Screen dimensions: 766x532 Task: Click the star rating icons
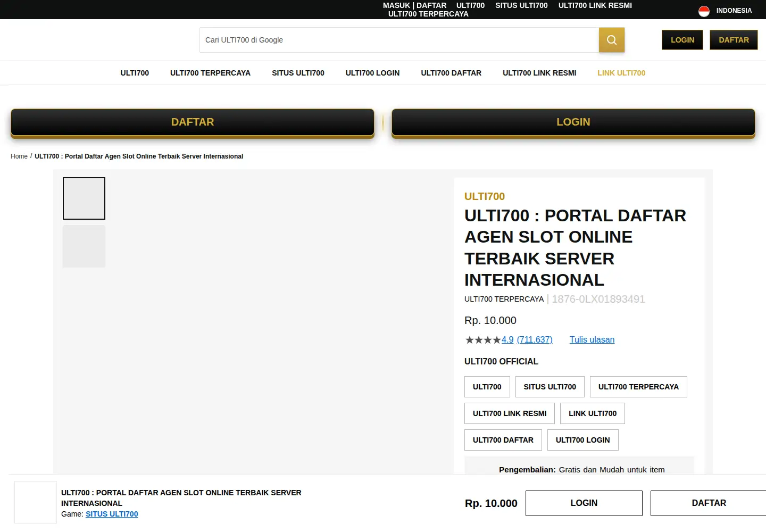(x=483, y=340)
